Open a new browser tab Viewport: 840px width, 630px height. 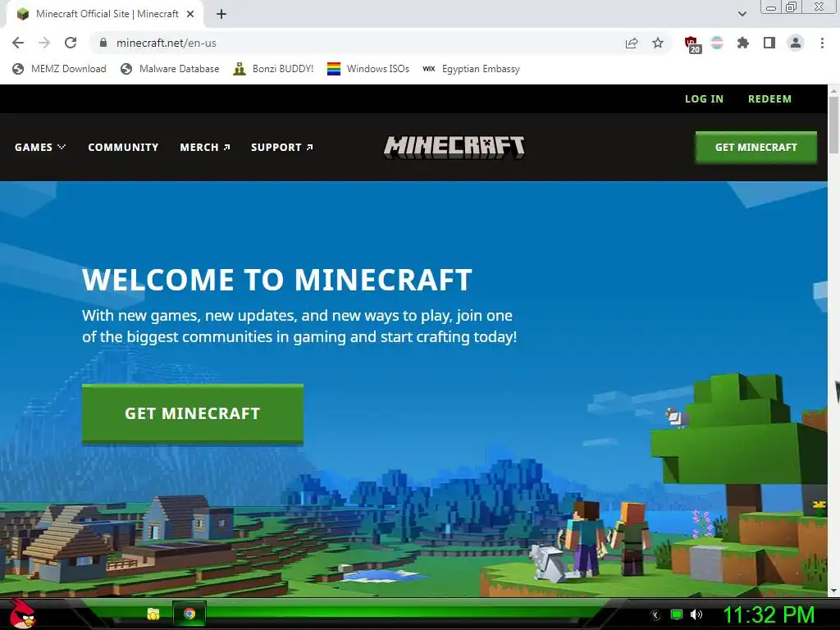point(221,14)
